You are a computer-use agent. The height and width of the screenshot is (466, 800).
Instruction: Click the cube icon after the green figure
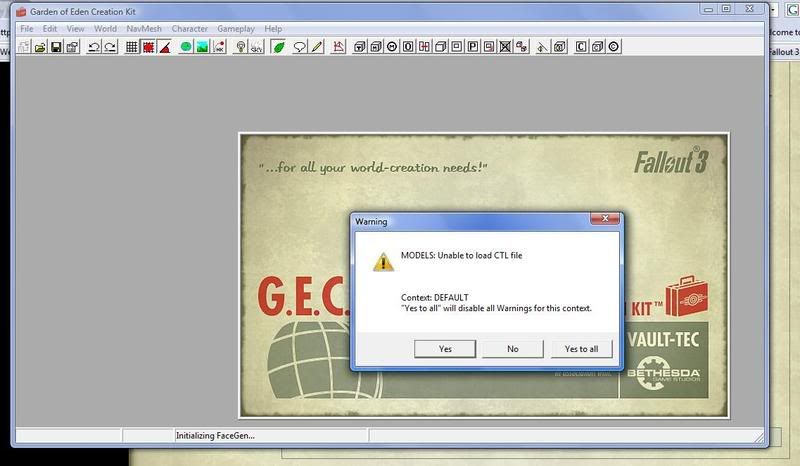[x=560, y=47]
